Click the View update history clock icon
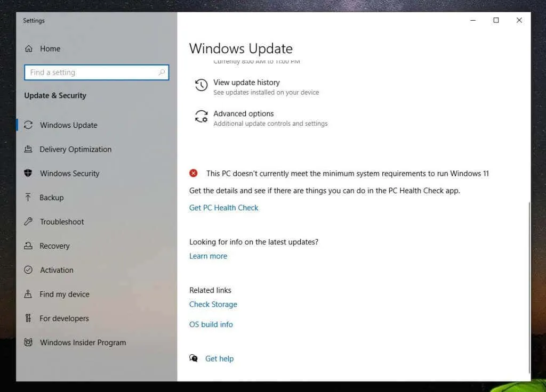546x392 pixels. 200,85
